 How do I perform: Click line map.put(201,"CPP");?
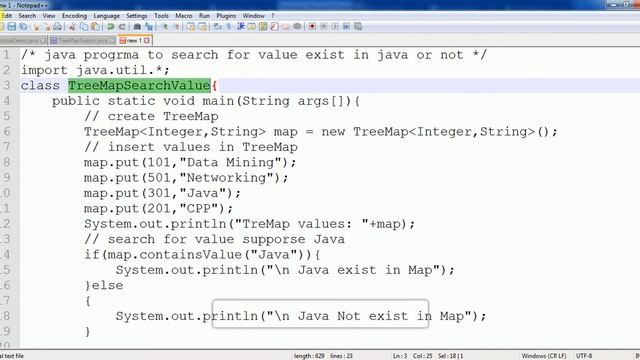point(158,209)
